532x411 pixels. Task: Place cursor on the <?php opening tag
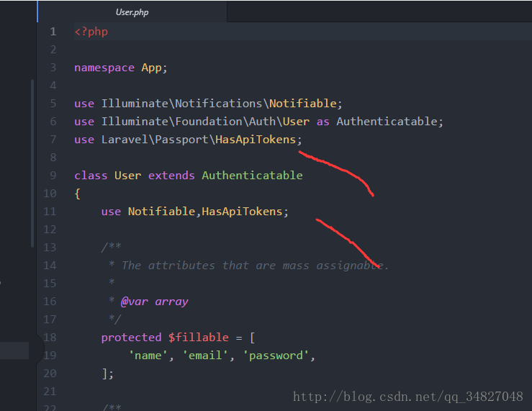91,32
